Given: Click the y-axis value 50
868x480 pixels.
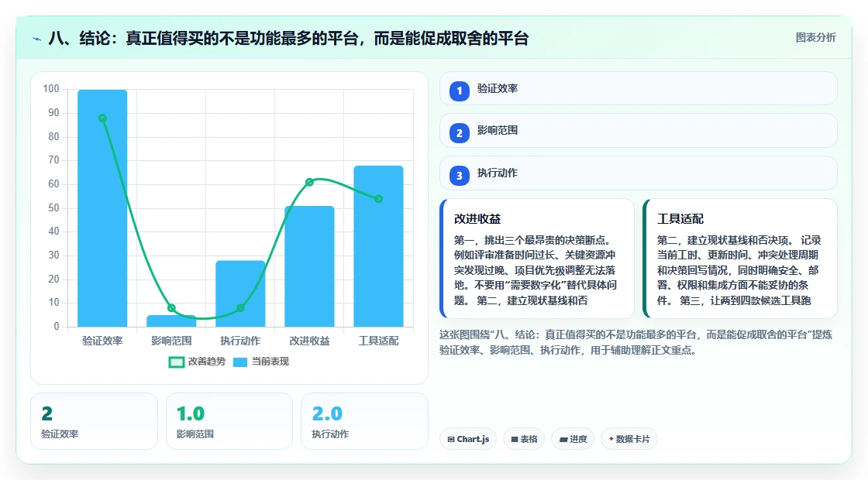Looking at the screenshot, I should coord(53,208).
